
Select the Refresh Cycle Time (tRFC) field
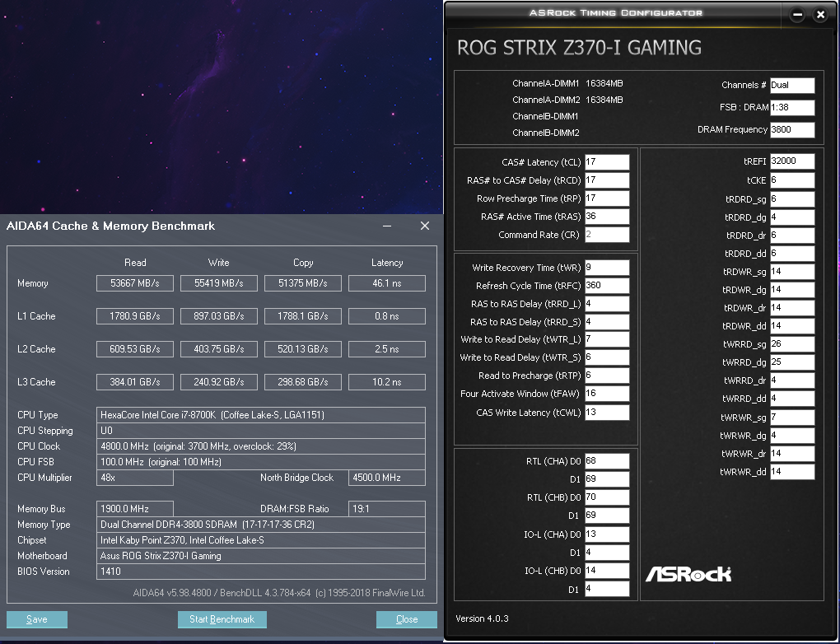click(607, 286)
